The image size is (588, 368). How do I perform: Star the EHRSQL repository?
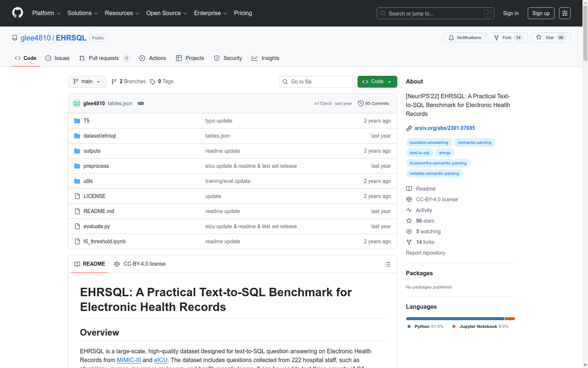(551, 38)
